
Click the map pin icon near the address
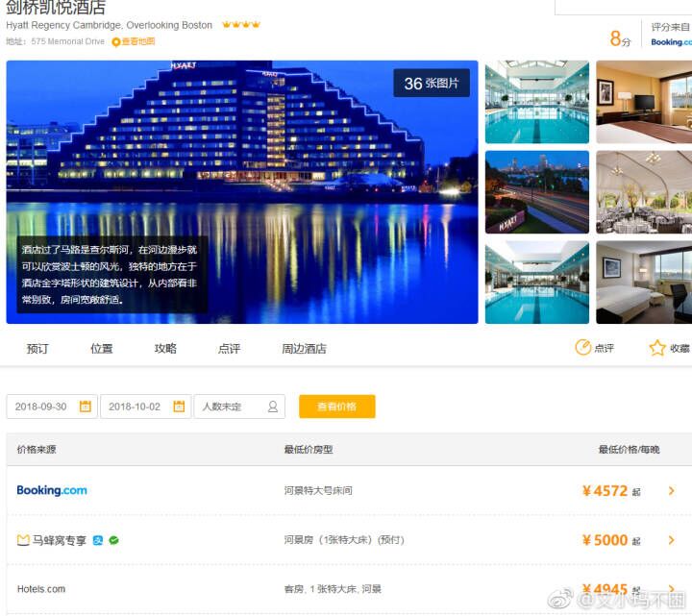[x=116, y=42]
